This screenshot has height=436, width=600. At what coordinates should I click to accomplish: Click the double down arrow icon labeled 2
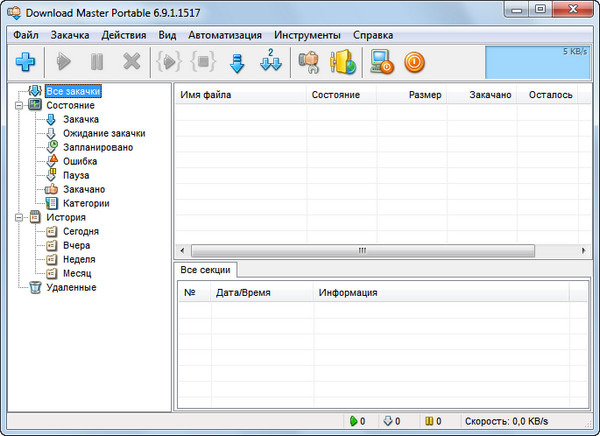coord(270,62)
